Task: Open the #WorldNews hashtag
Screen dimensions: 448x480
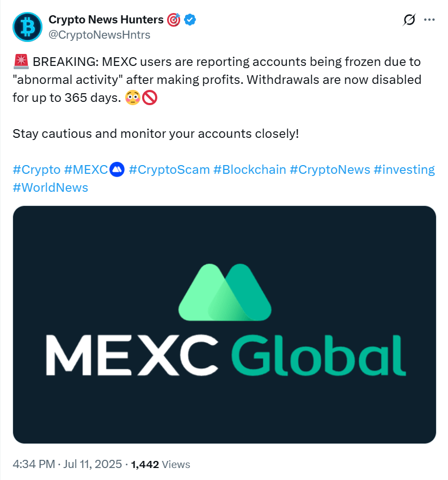Action: tap(50, 187)
